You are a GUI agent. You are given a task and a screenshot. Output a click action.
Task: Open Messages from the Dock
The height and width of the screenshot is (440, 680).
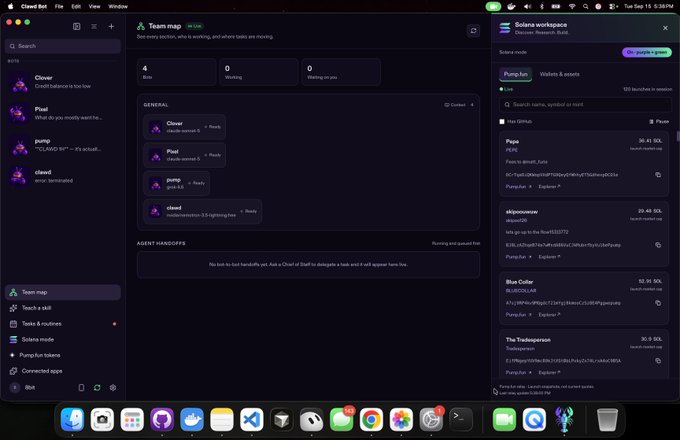[x=341, y=419]
